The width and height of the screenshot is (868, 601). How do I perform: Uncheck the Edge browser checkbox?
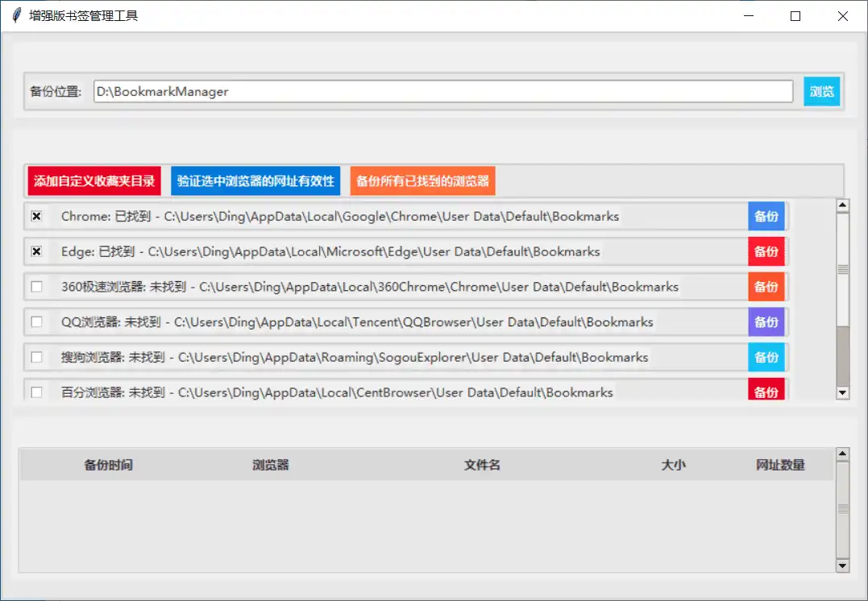[x=36, y=251]
